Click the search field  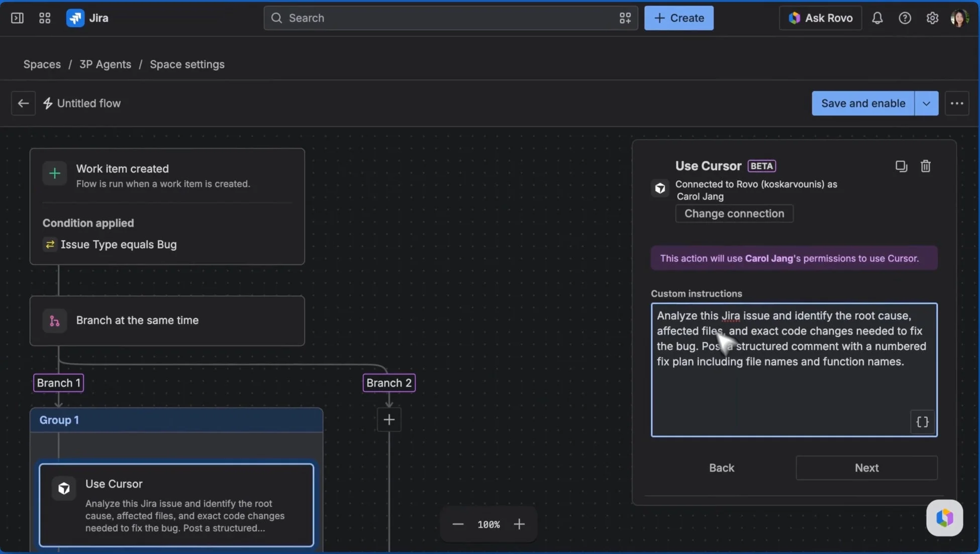point(450,18)
